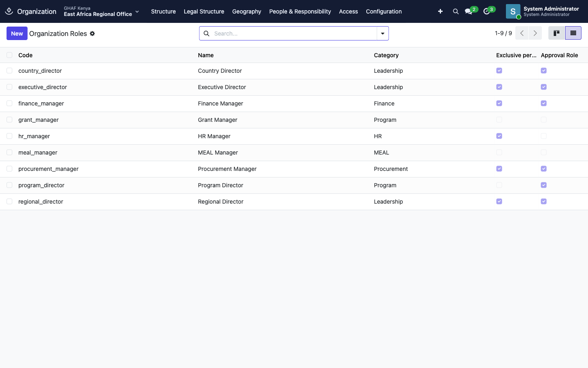Open the System Administrator avatar
588x368 pixels.
tap(513, 11)
